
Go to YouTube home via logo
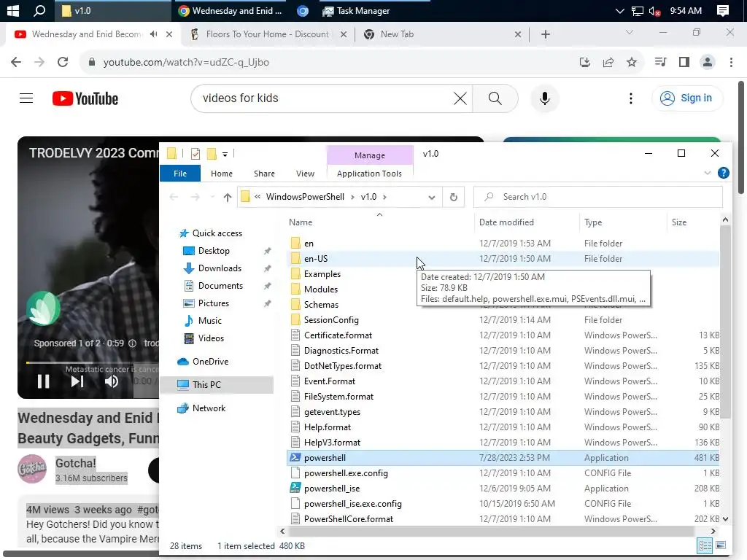pos(85,98)
